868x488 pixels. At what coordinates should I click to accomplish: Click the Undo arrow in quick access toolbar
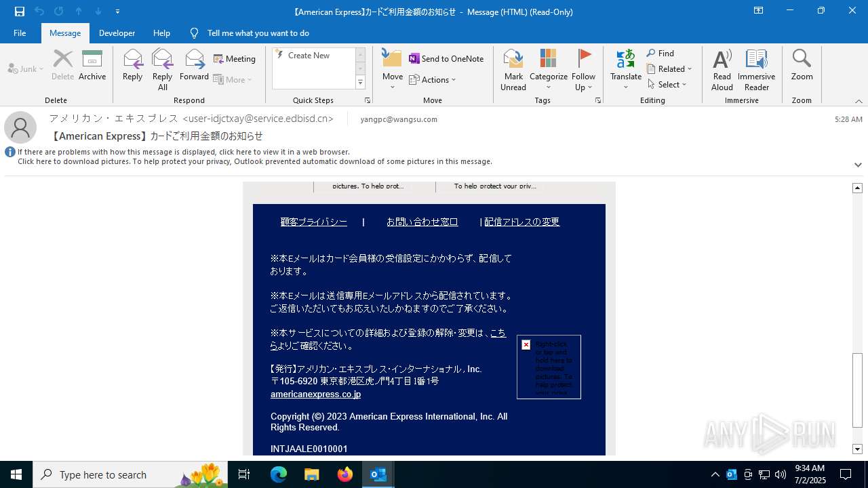[x=39, y=12]
